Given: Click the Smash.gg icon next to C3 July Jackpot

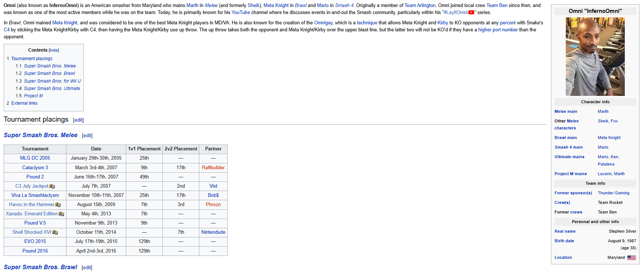Looking at the screenshot, I should [52, 186].
